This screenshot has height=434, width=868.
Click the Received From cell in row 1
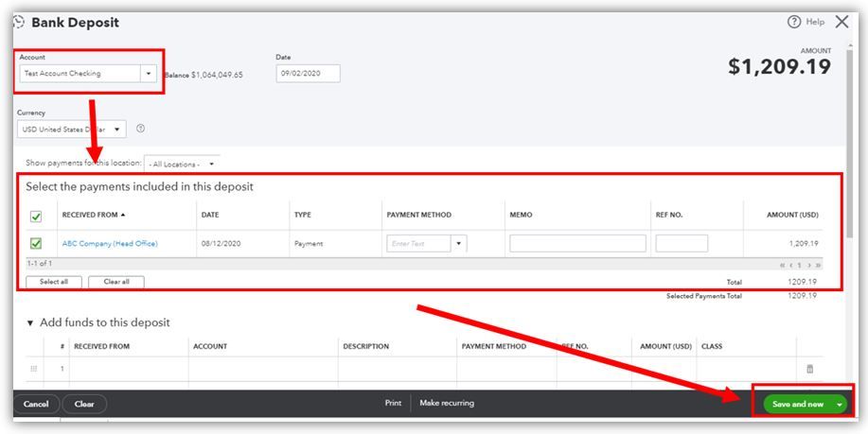pos(129,369)
